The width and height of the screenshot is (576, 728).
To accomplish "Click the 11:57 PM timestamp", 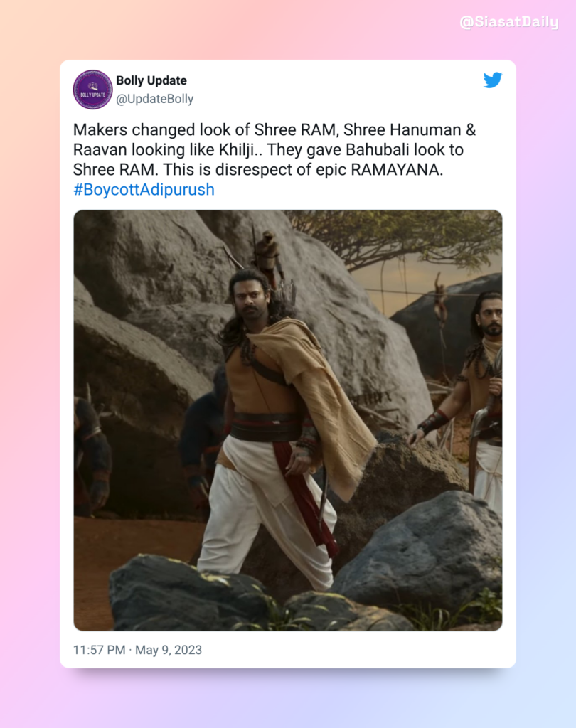I will [x=99, y=650].
